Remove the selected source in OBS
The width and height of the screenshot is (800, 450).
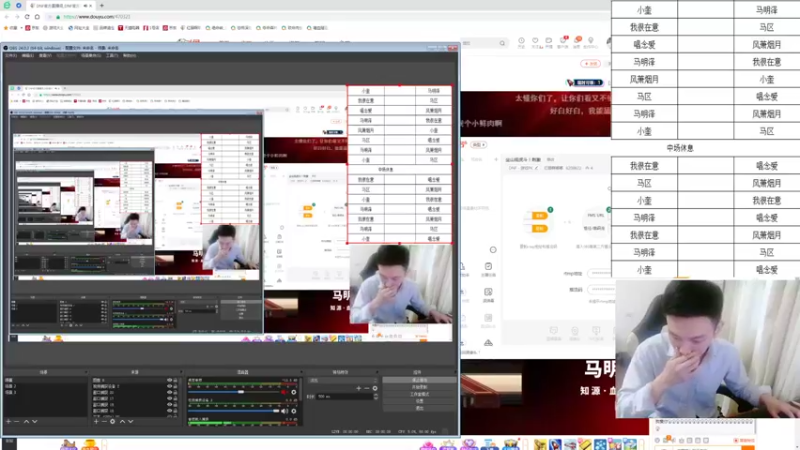[x=104, y=421]
